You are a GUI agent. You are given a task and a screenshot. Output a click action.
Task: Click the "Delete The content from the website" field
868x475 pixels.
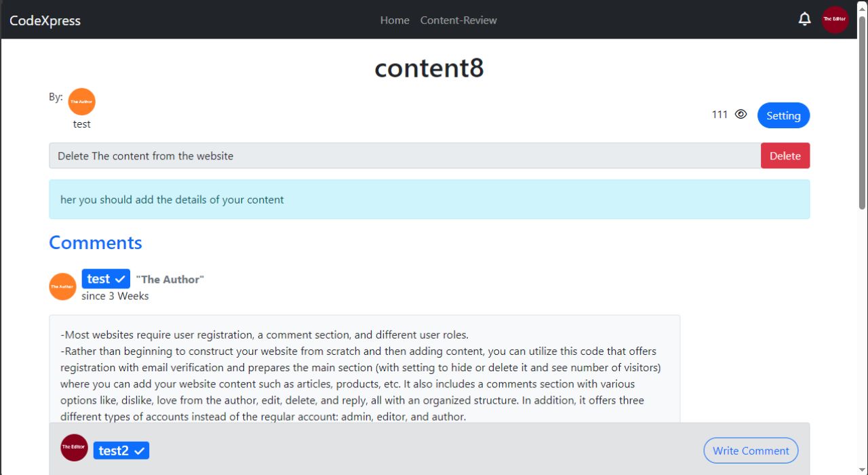click(404, 156)
